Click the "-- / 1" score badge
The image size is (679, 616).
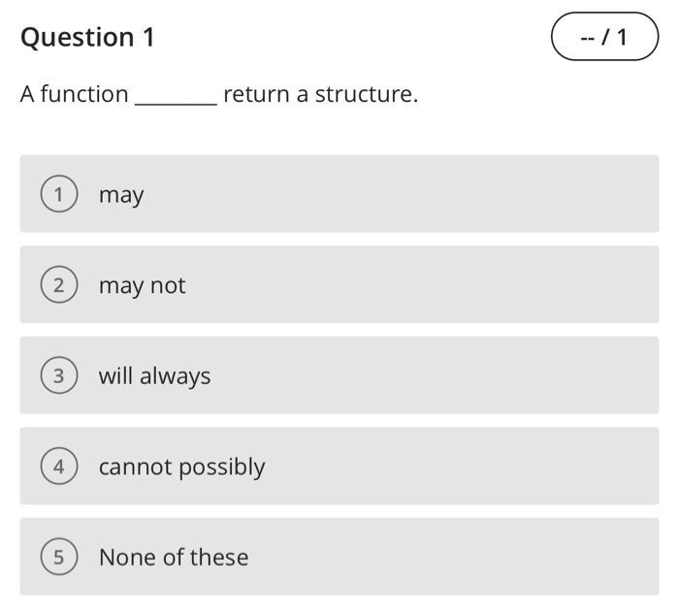click(604, 37)
